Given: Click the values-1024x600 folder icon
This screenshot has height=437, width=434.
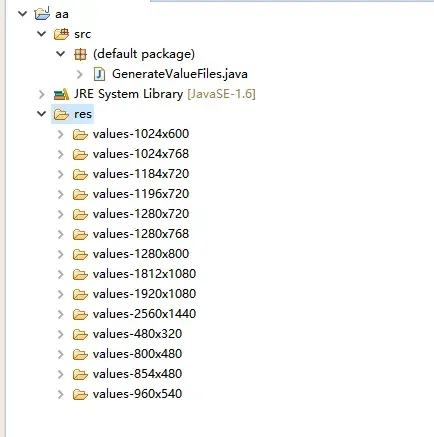Looking at the screenshot, I should coord(80,134).
